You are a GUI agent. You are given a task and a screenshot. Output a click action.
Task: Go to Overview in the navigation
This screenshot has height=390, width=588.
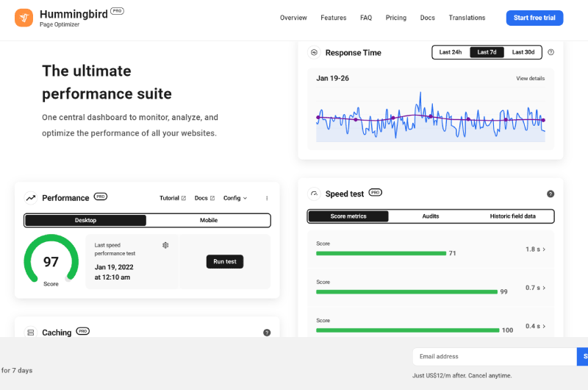(x=293, y=18)
